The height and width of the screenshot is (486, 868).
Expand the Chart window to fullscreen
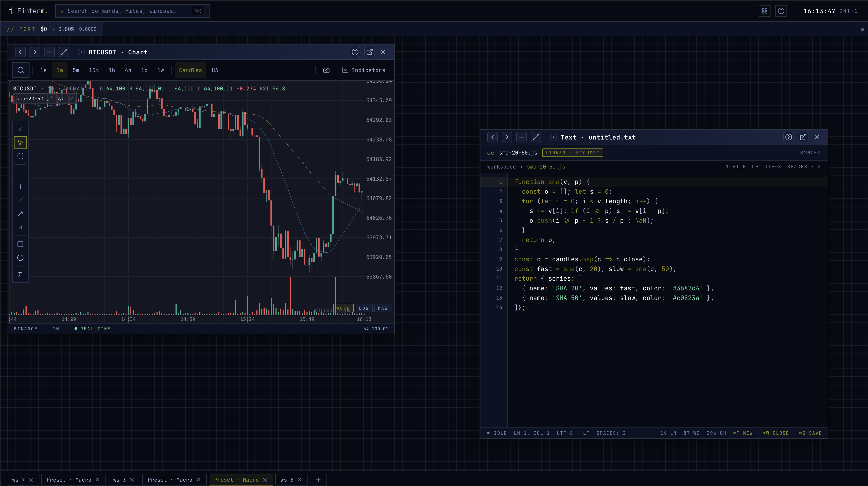point(64,52)
